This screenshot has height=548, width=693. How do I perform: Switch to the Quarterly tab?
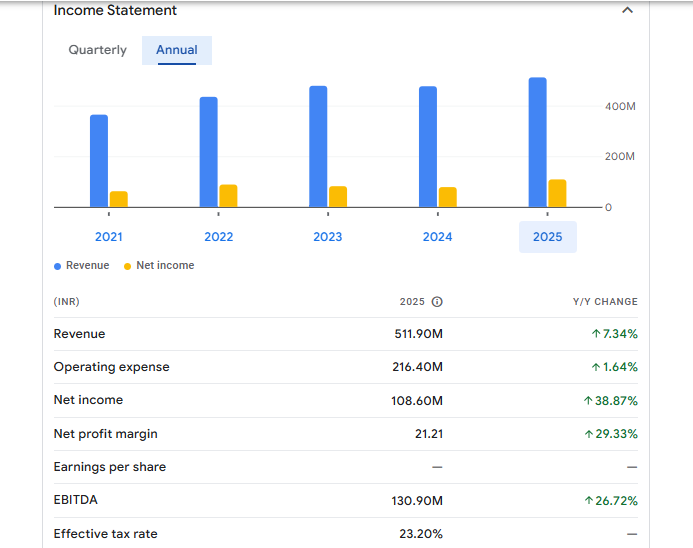coord(98,50)
